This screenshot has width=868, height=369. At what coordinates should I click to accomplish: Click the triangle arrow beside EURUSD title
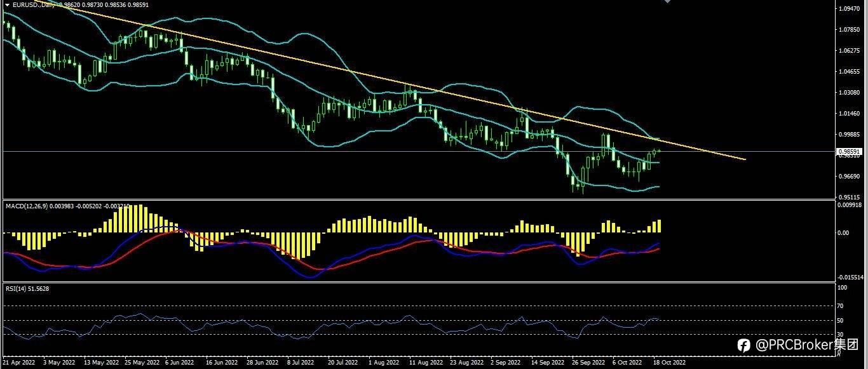7,4
